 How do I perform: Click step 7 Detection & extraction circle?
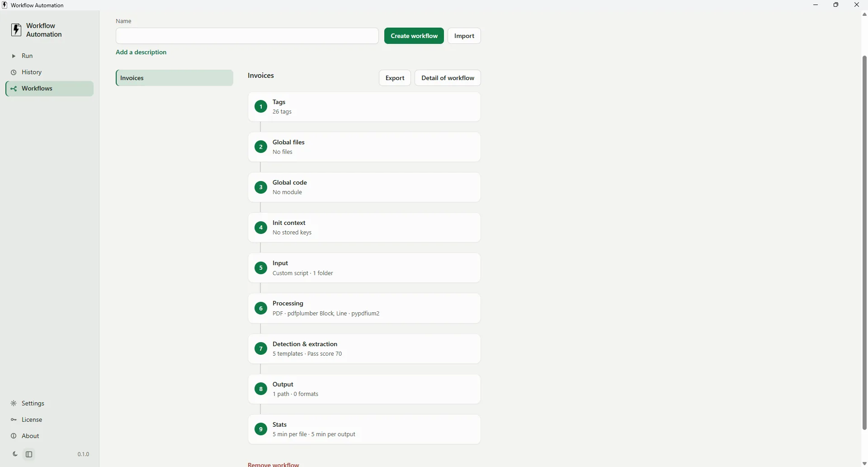(261, 348)
